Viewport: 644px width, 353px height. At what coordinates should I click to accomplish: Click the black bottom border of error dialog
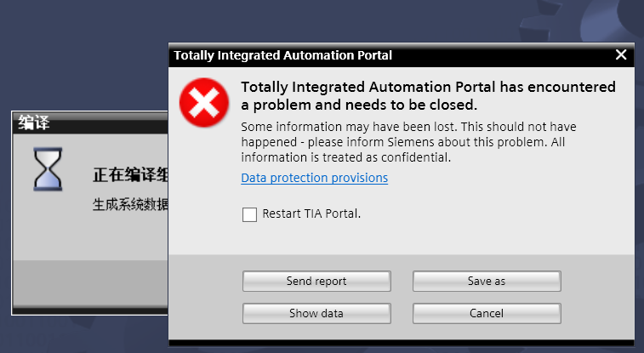[400, 343]
